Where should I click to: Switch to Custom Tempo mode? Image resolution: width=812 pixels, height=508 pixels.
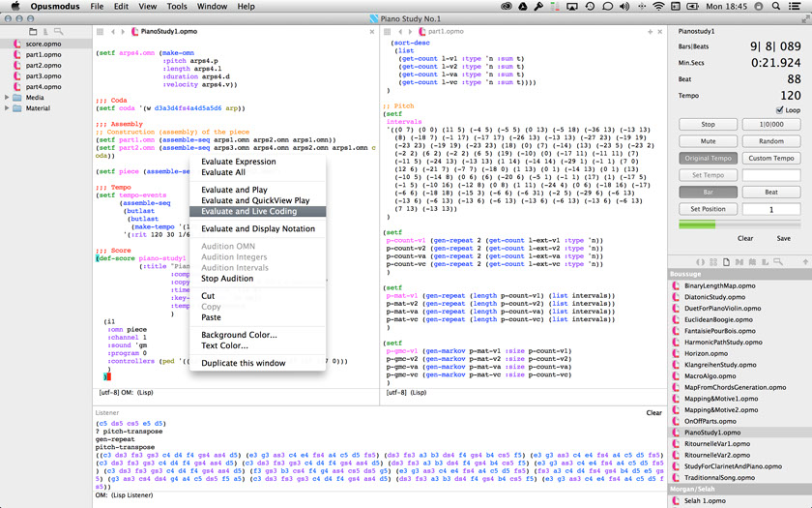[770, 158]
